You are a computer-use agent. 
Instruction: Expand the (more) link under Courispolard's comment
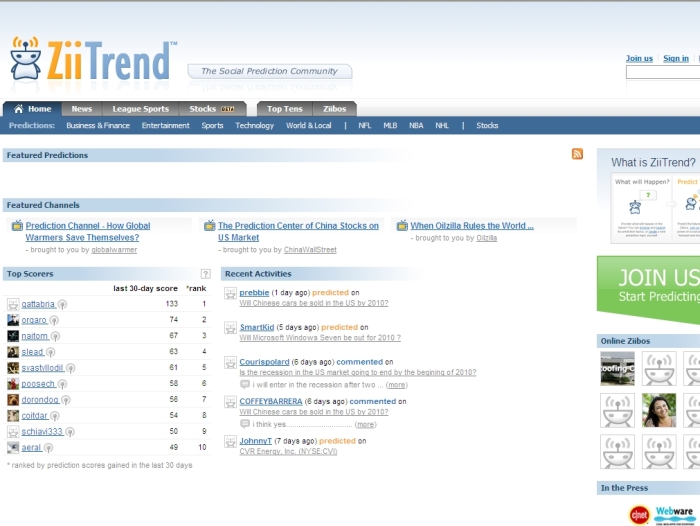click(396, 385)
